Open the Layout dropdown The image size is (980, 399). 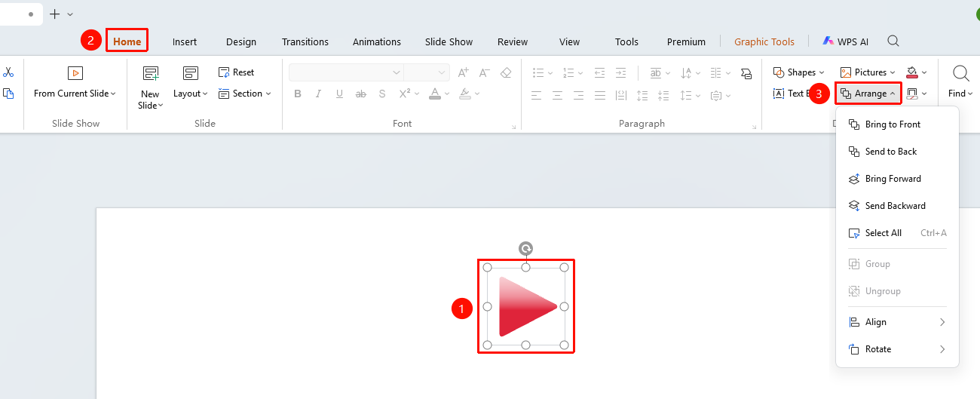[x=191, y=83]
